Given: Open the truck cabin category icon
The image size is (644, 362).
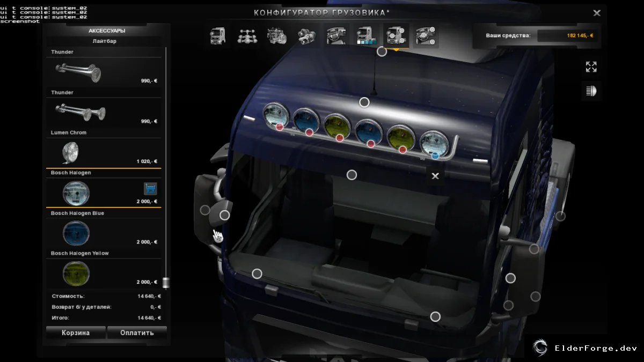Looking at the screenshot, I should point(217,36).
